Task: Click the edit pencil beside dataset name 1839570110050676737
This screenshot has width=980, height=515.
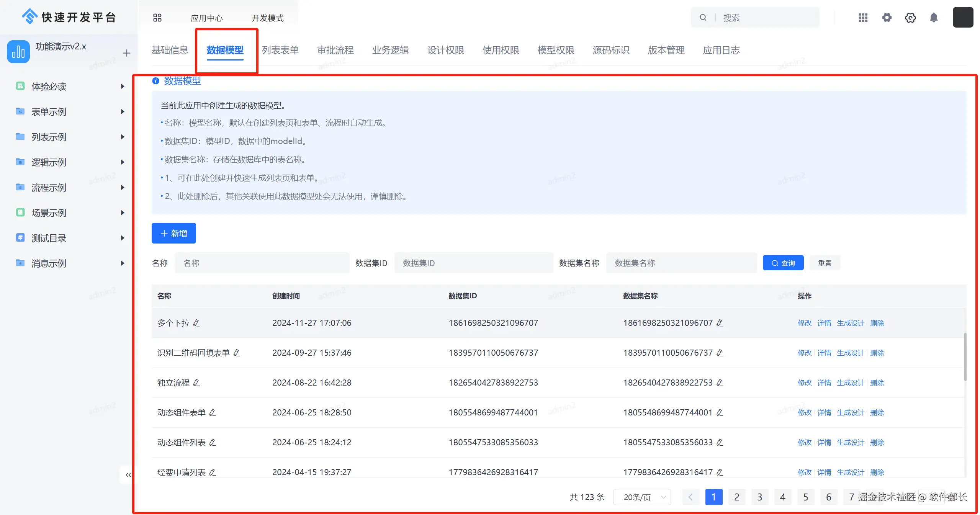Action: click(x=720, y=353)
